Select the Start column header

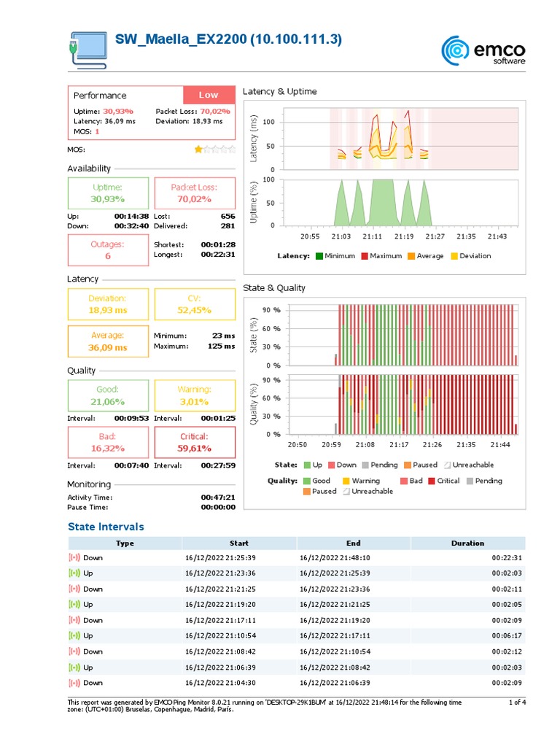[x=239, y=543]
